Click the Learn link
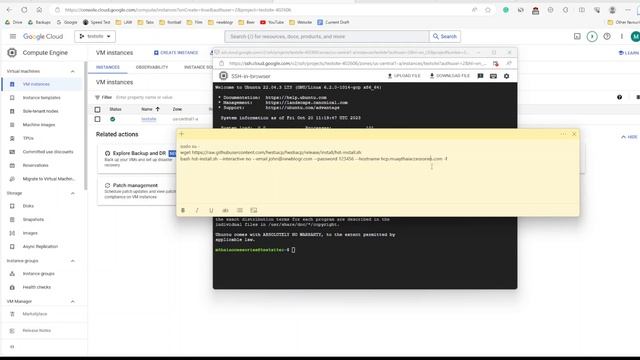 [629, 53]
